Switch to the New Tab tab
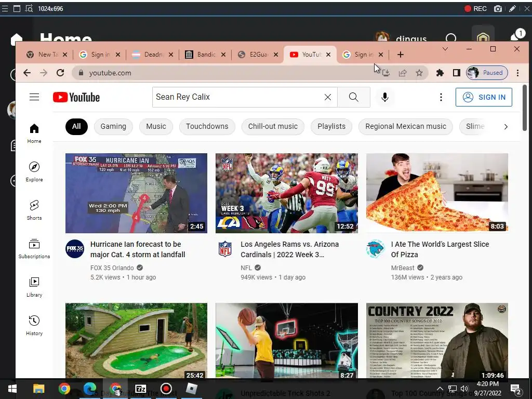 [x=47, y=55]
